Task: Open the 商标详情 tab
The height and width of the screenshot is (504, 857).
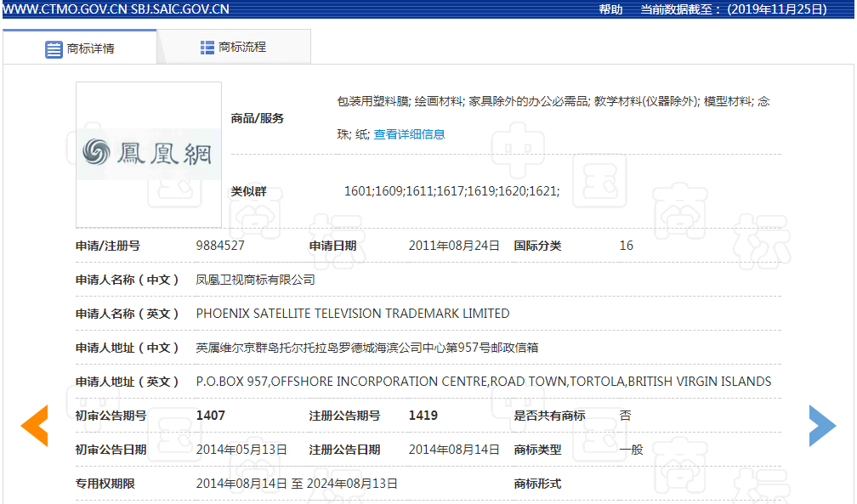Action: tap(80, 48)
